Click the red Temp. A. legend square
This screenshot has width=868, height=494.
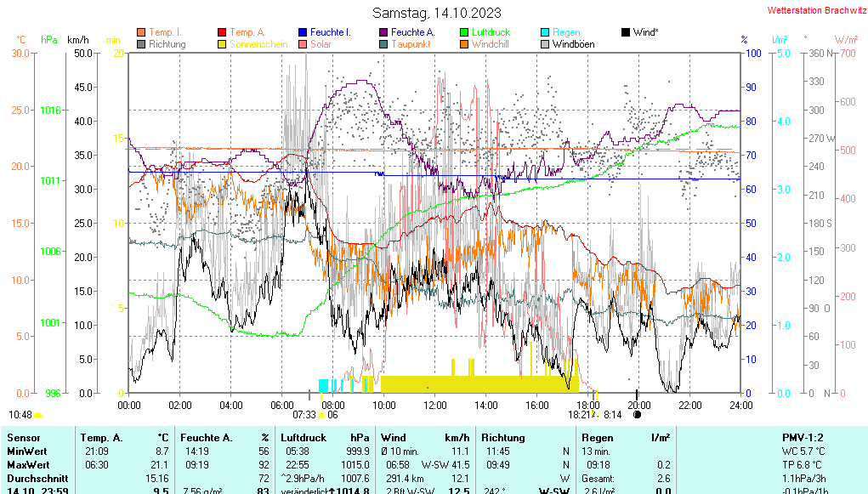(222, 32)
